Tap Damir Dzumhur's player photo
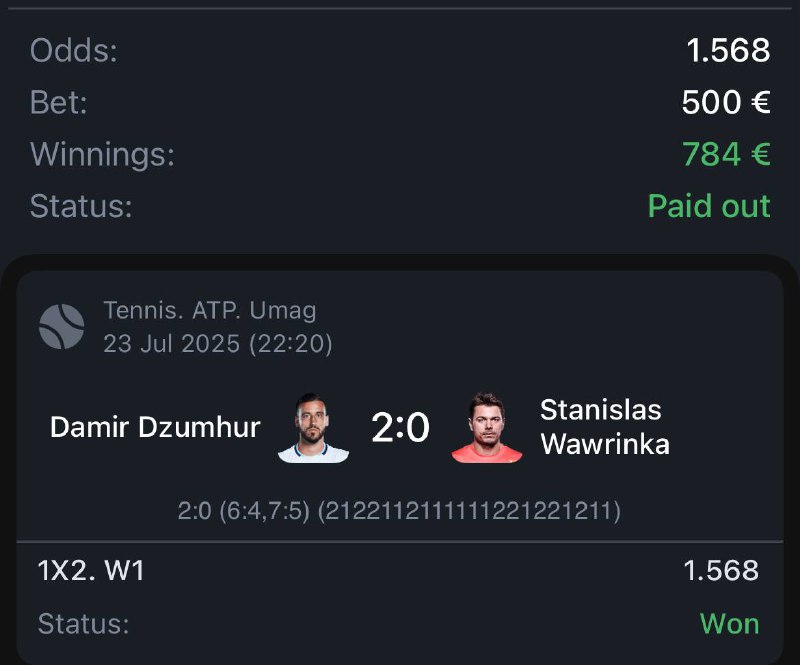This screenshot has height=665, width=800. [x=313, y=428]
